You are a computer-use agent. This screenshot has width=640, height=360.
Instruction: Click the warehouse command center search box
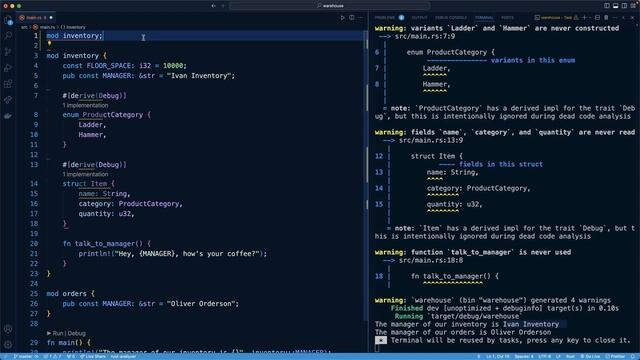329,6
